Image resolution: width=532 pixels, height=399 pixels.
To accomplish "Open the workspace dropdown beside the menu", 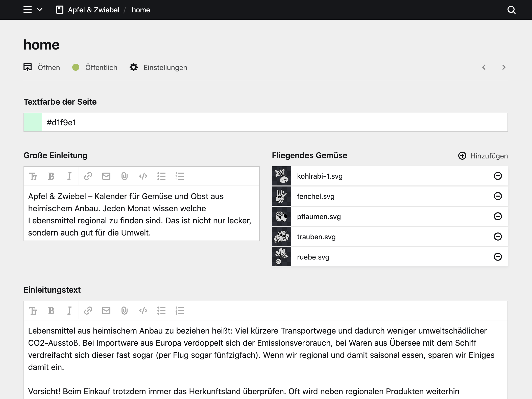I will [x=40, y=10].
